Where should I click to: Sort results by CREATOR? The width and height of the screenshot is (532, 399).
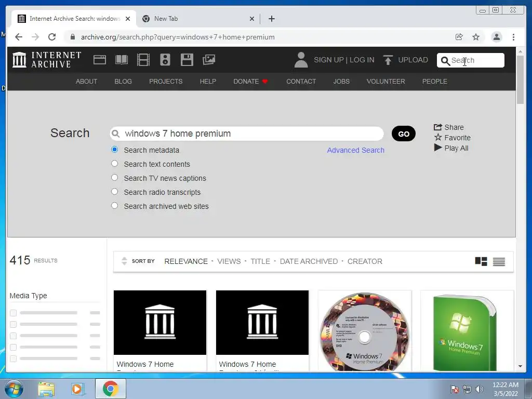coord(365,261)
